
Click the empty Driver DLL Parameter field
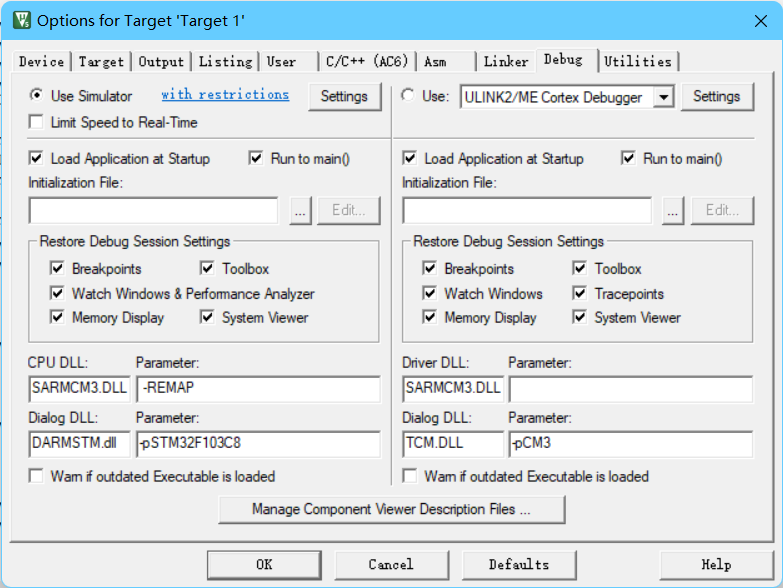631,388
